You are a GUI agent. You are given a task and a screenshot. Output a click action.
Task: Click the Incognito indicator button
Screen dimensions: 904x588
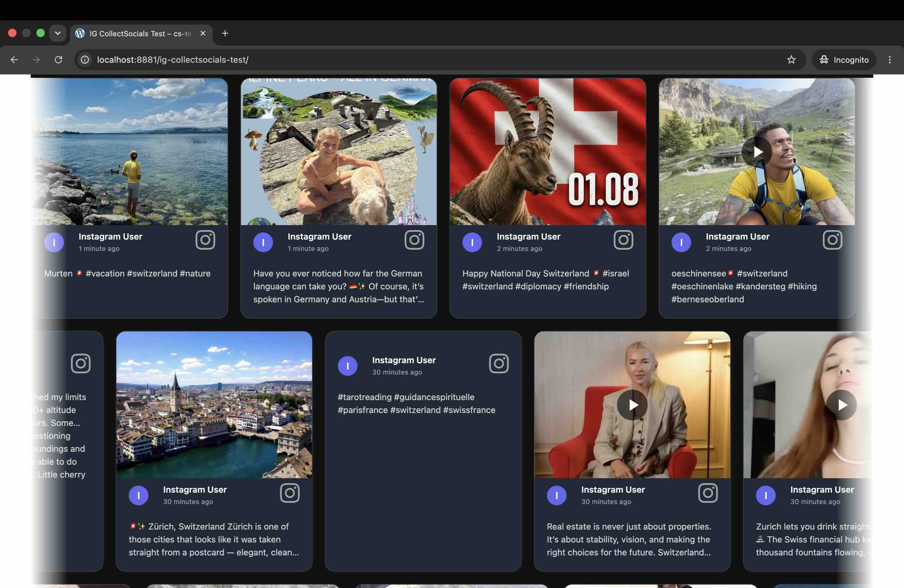tap(844, 60)
